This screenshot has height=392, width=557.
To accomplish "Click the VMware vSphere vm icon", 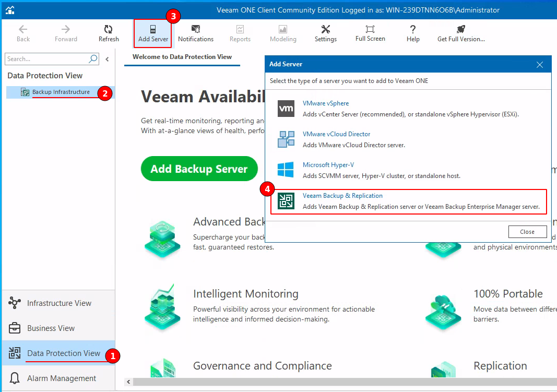I will [286, 109].
